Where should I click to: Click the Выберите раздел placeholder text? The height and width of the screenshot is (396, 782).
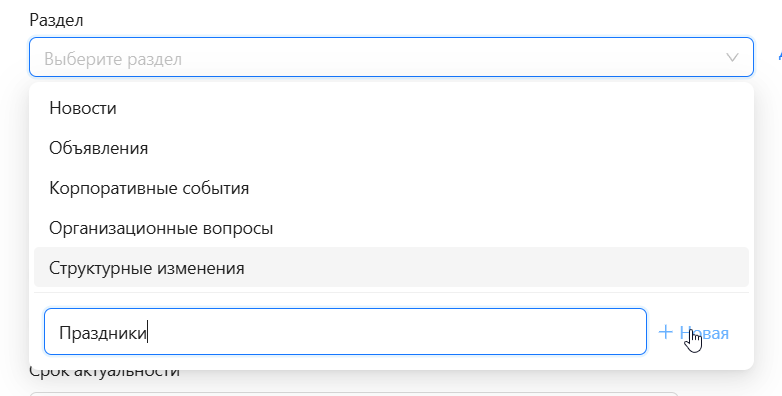(x=113, y=59)
